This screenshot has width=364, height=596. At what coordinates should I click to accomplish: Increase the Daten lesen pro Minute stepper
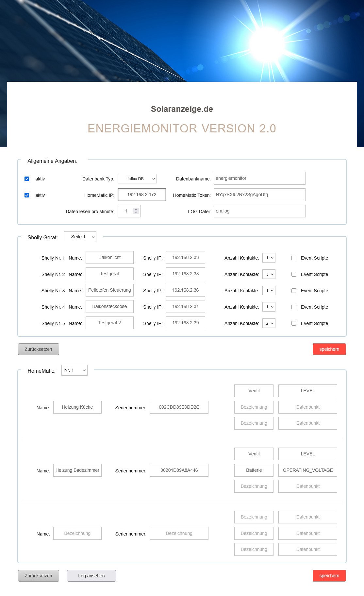(x=136, y=210)
